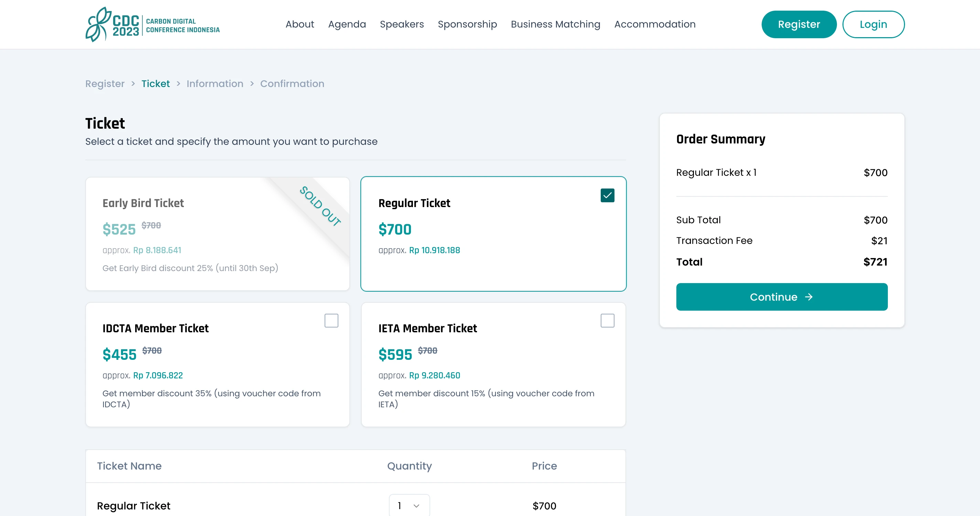980x516 pixels.
Task: Click the Login button
Action: pos(873,24)
